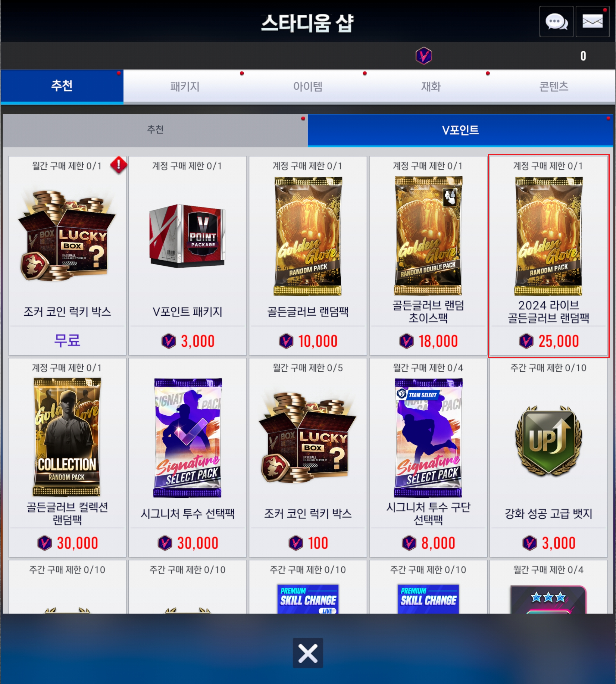The width and height of the screenshot is (616, 684).
Task: Close the shop with the X button
Action: click(308, 653)
